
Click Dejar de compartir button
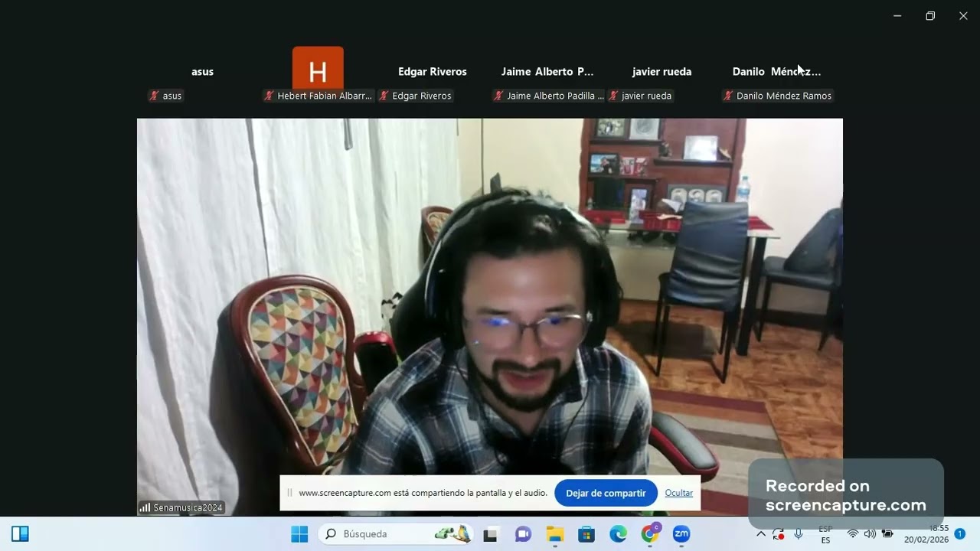(606, 494)
